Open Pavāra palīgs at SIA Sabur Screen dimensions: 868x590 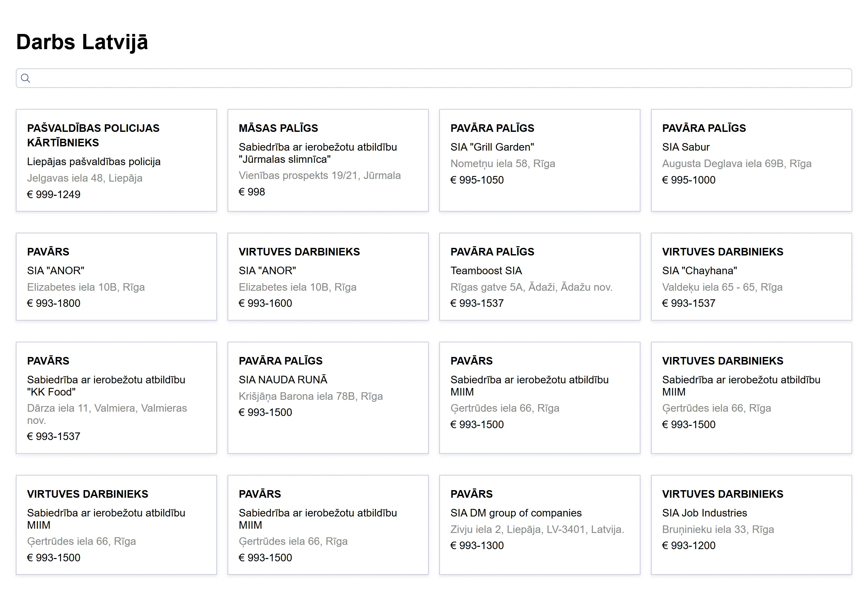point(751,160)
